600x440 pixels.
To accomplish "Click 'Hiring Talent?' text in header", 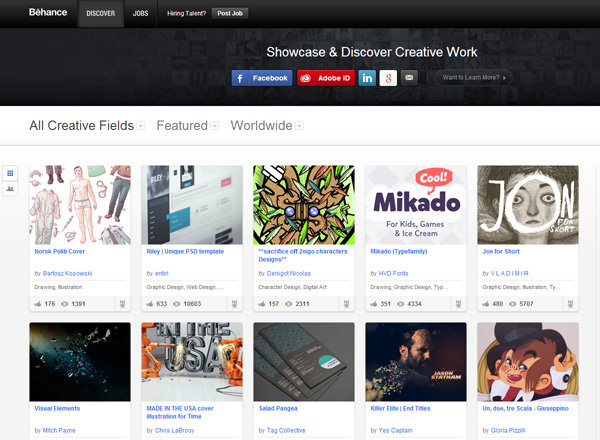I will [186, 13].
